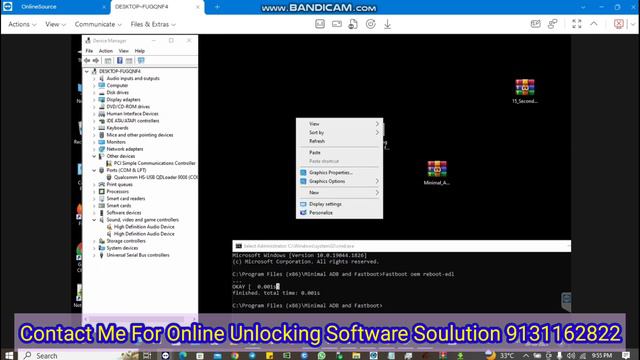Open Google Chrome from taskbar
640x360 pixels.
click(x=235, y=356)
